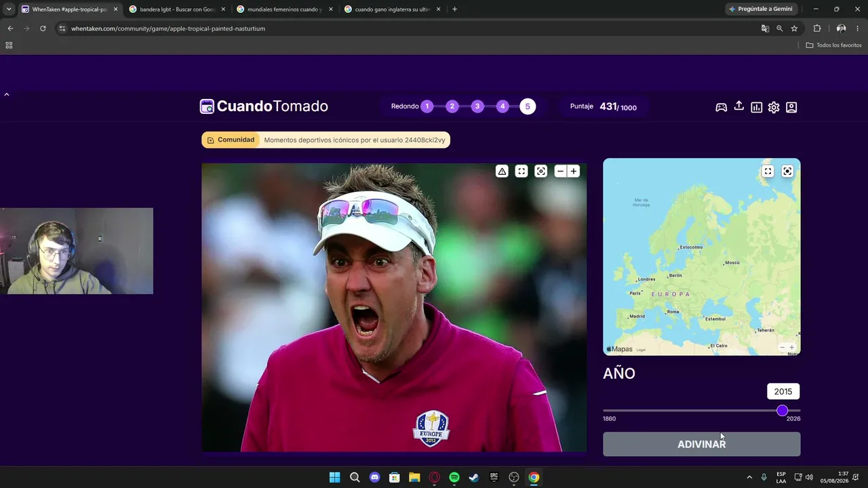Click the 2015 year value box
The height and width of the screenshot is (488, 868).
click(783, 392)
